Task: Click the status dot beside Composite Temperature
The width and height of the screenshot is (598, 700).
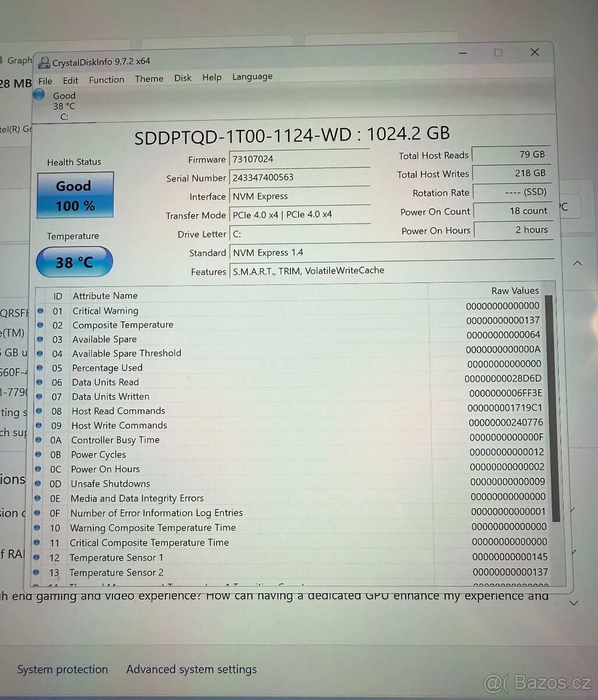Action: 41,325
